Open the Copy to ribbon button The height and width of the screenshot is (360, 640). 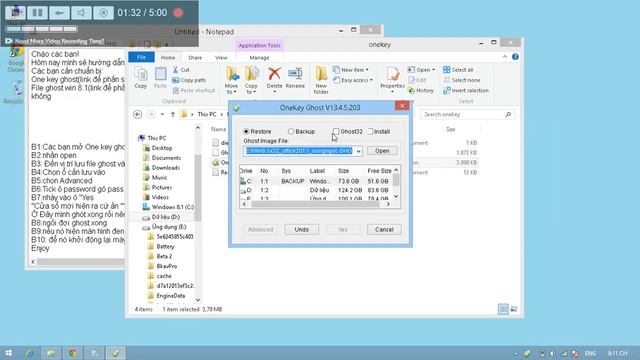pyautogui.click(x=251, y=80)
